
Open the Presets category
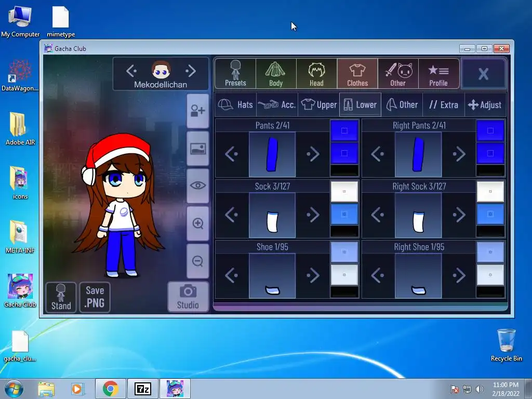click(x=235, y=73)
